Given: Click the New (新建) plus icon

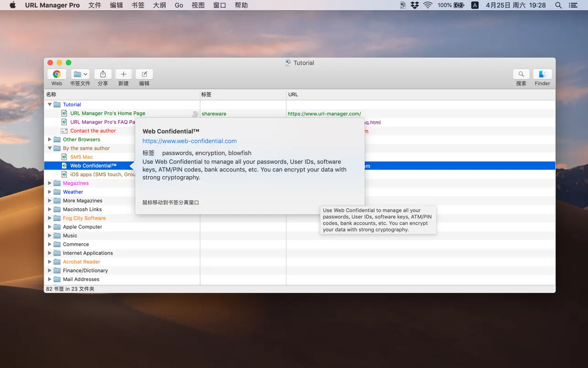Looking at the screenshot, I should [123, 74].
